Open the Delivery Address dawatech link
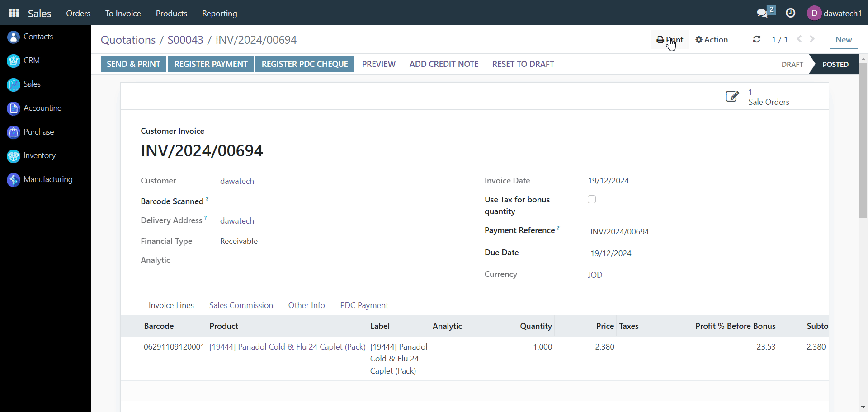The image size is (868, 412). [237, 221]
